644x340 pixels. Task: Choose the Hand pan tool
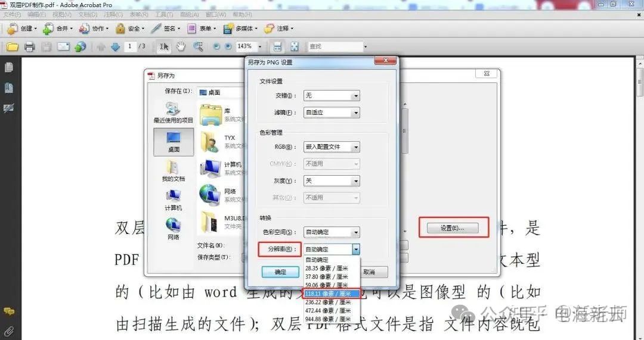coord(181,46)
